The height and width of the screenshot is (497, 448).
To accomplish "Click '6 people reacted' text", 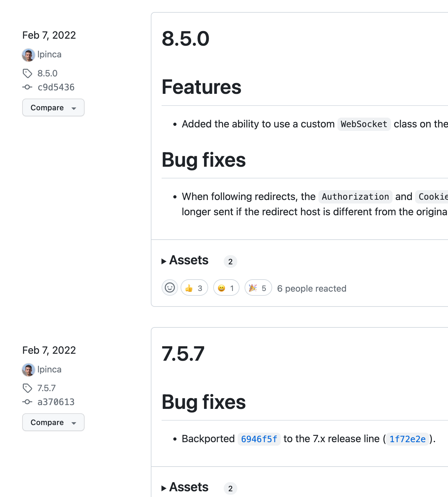I will coord(312,288).
